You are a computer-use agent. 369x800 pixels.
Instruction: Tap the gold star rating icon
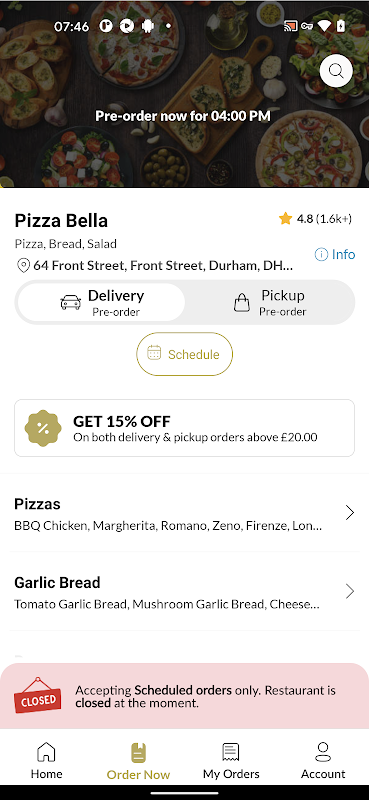(285, 219)
